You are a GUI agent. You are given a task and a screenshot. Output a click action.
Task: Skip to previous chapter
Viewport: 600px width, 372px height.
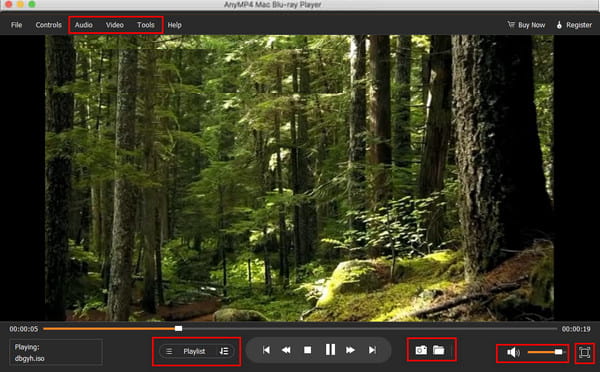coord(266,350)
